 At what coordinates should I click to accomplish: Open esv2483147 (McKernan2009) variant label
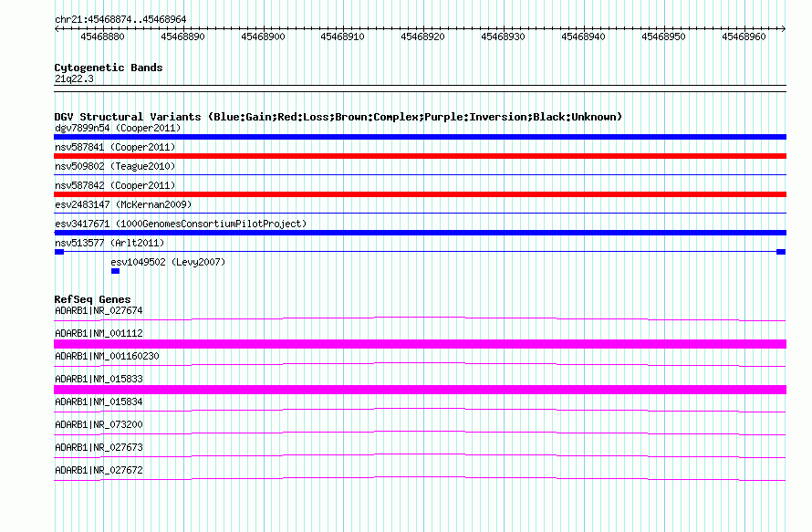click(x=123, y=204)
